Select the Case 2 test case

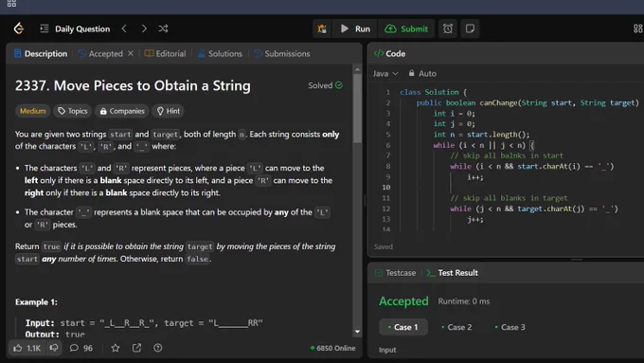[456, 327]
